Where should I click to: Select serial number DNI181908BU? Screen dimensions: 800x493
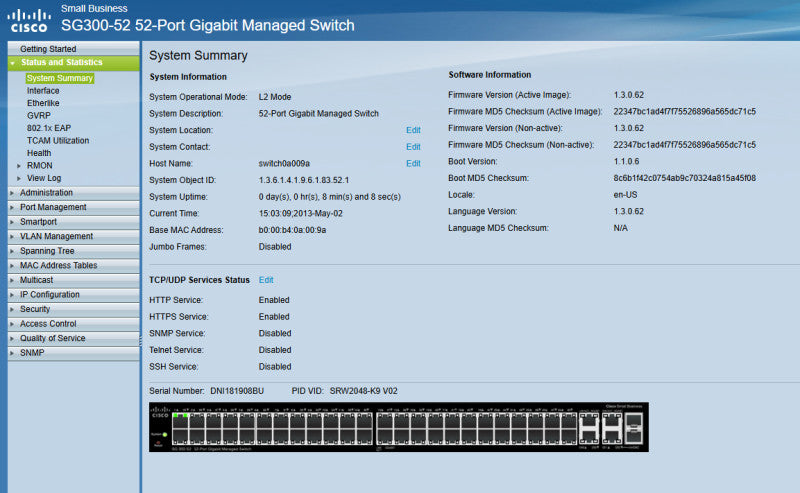click(x=237, y=391)
